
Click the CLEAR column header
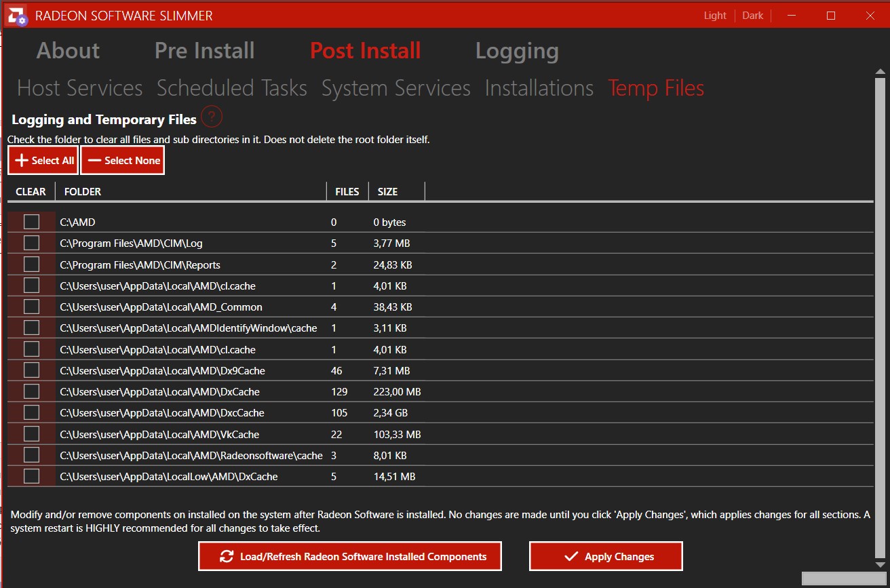[31, 192]
